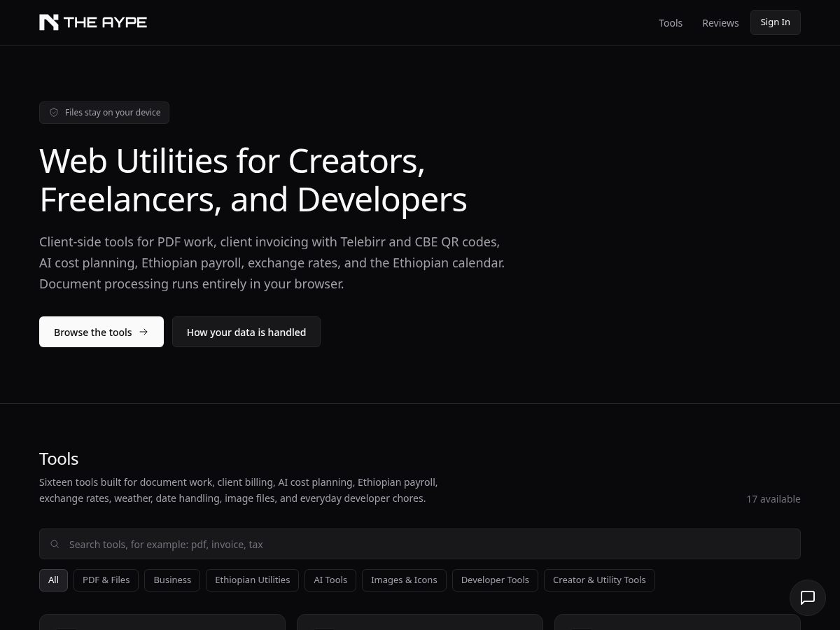
Task: Focus the Search tools input field
Action: [420, 544]
